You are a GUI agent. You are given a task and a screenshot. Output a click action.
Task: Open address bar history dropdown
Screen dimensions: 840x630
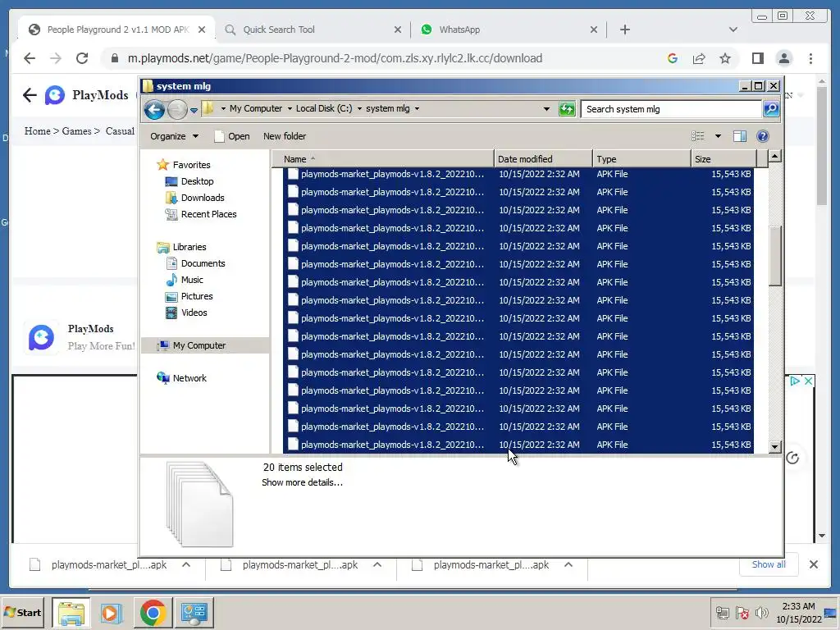(546, 109)
